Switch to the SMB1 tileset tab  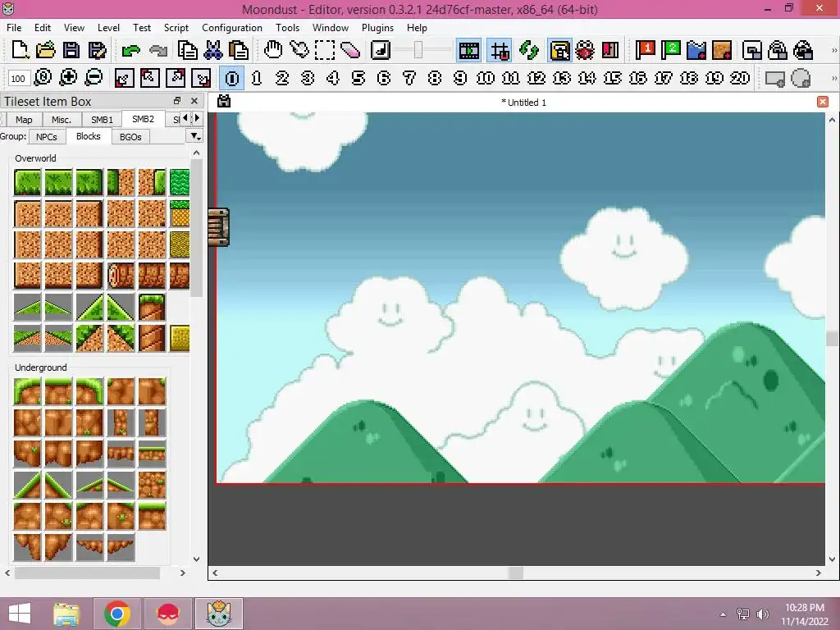(102, 120)
